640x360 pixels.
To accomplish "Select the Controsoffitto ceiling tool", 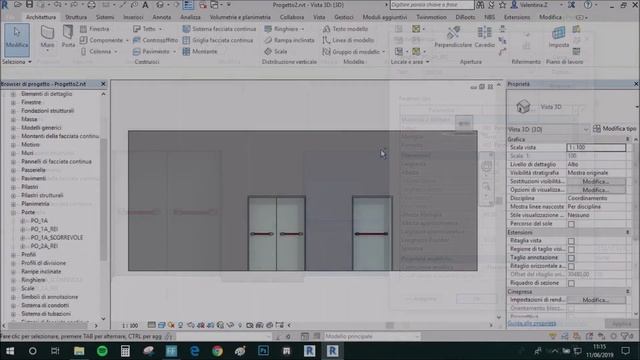I will (156, 40).
